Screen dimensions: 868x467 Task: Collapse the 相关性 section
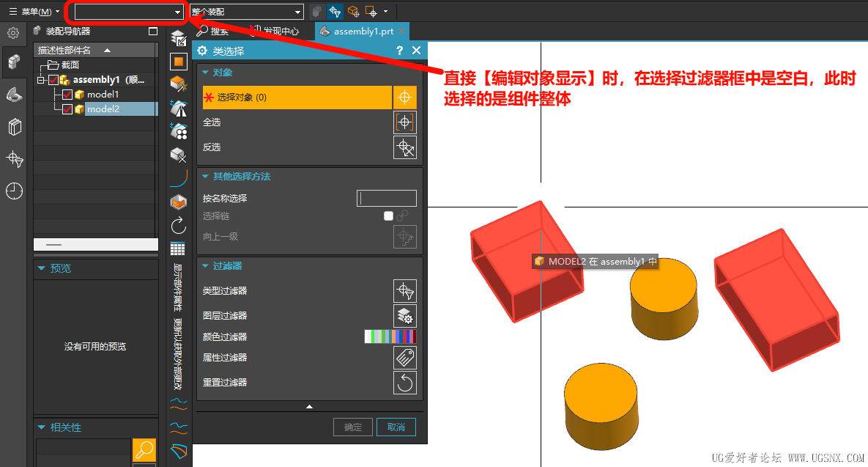(x=42, y=427)
